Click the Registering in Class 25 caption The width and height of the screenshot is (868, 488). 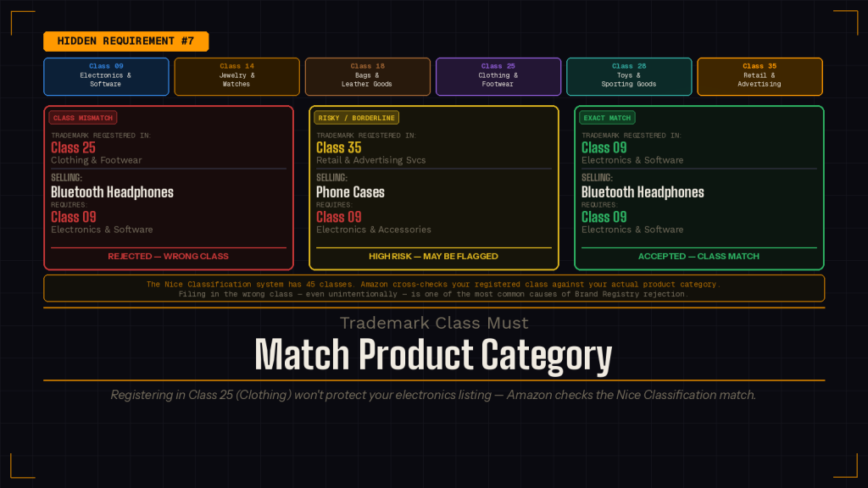[433, 395]
